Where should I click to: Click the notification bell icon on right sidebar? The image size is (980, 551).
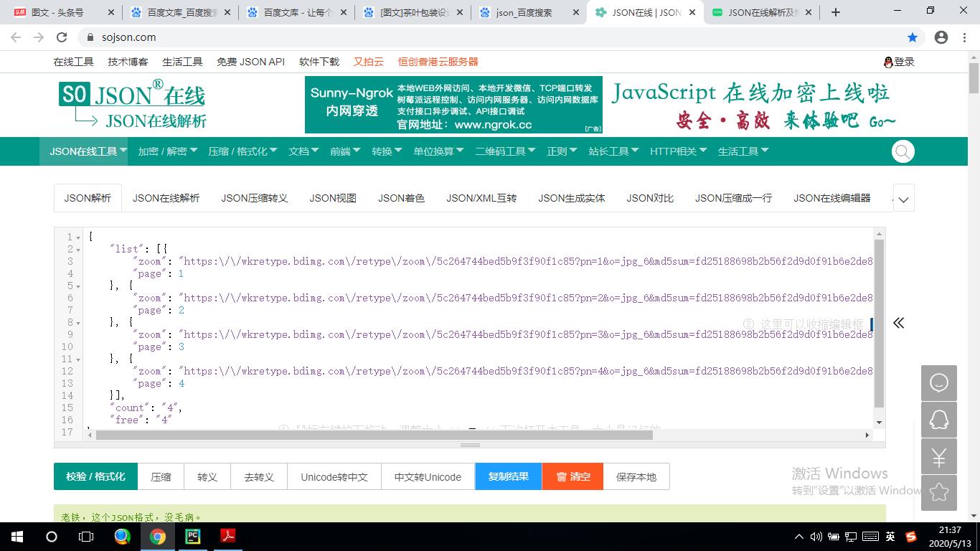click(938, 420)
